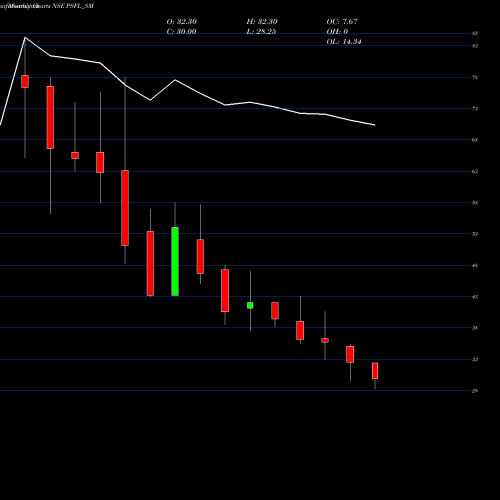Select the low value L: 28.25
Screen dimensions: 500x500
click(261, 32)
